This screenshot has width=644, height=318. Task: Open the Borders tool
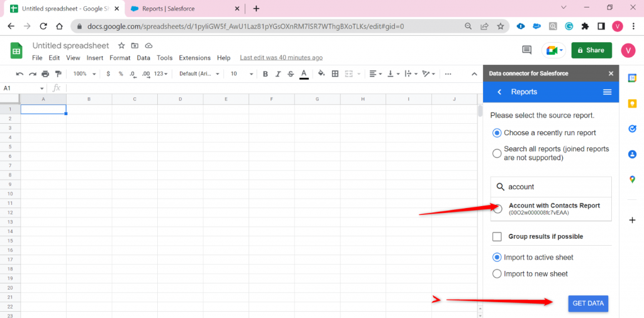pos(335,74)
